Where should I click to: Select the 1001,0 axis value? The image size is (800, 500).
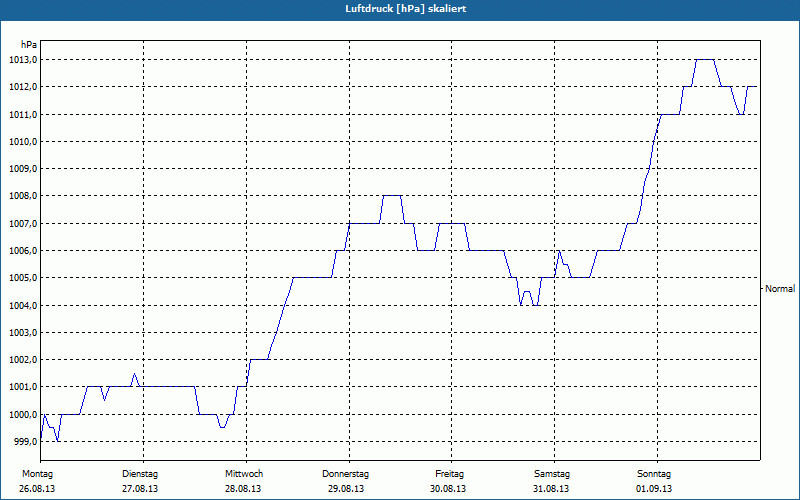23,387
